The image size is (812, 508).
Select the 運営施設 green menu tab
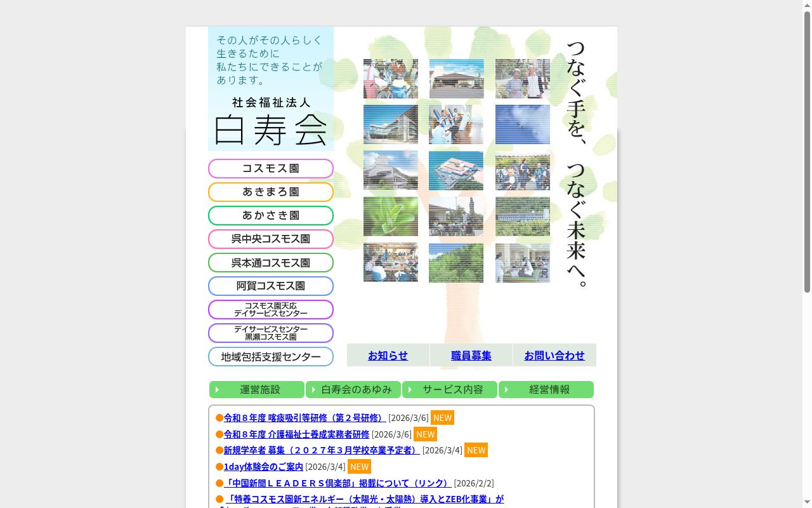257,389
